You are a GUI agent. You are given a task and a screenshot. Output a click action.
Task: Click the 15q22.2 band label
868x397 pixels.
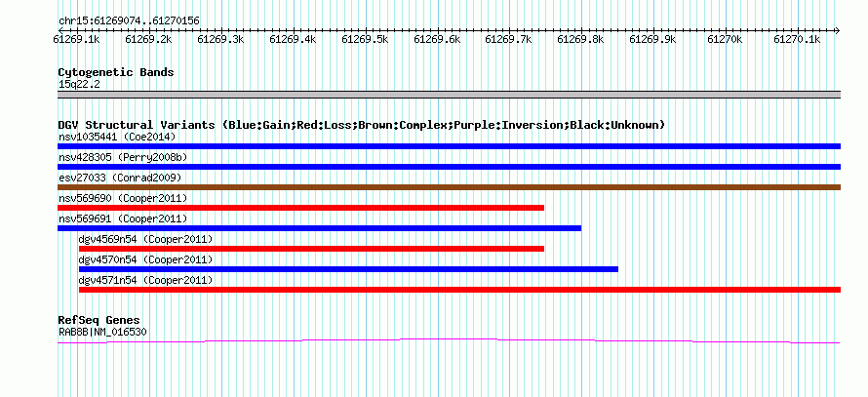pyautogui.click(x=79, y=85)
